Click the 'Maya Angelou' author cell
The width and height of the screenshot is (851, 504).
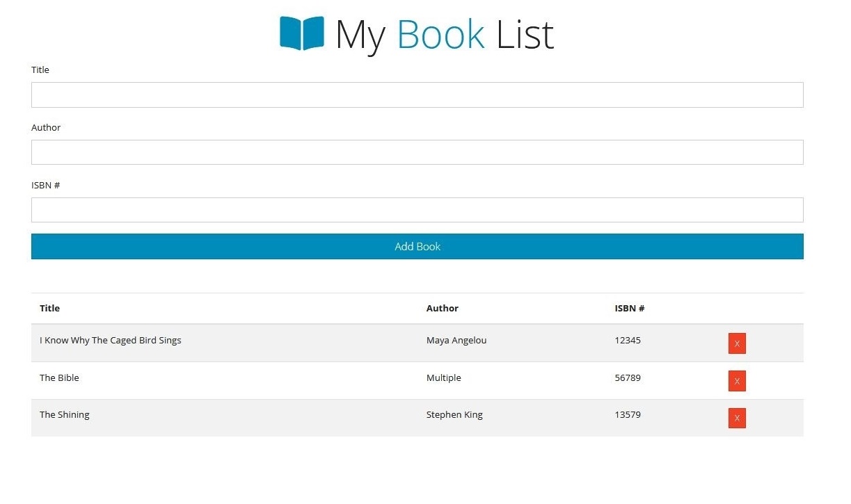(456, 340)
